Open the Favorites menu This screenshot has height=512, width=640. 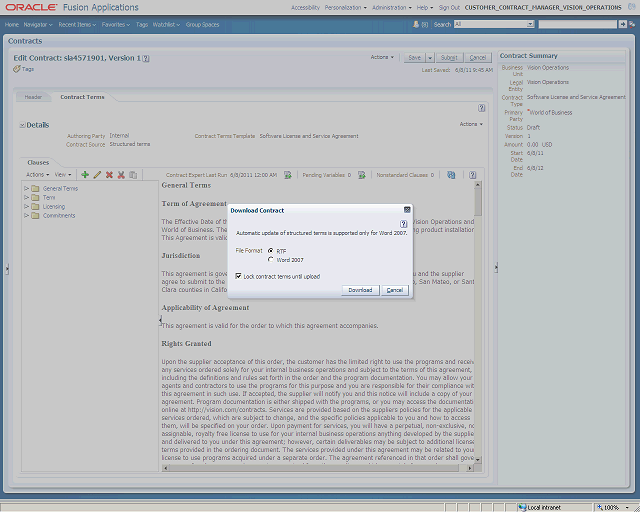(x=116, y=24)
